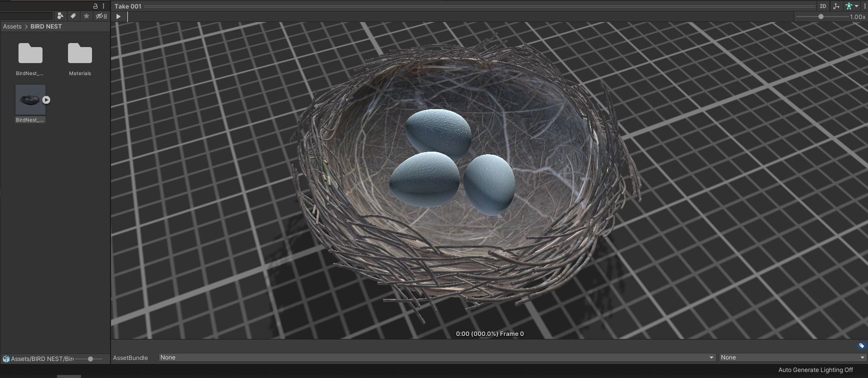Viewport: 868px width, 378px height.
Task: Open the Search by Label tag icon
Action: 73,16
